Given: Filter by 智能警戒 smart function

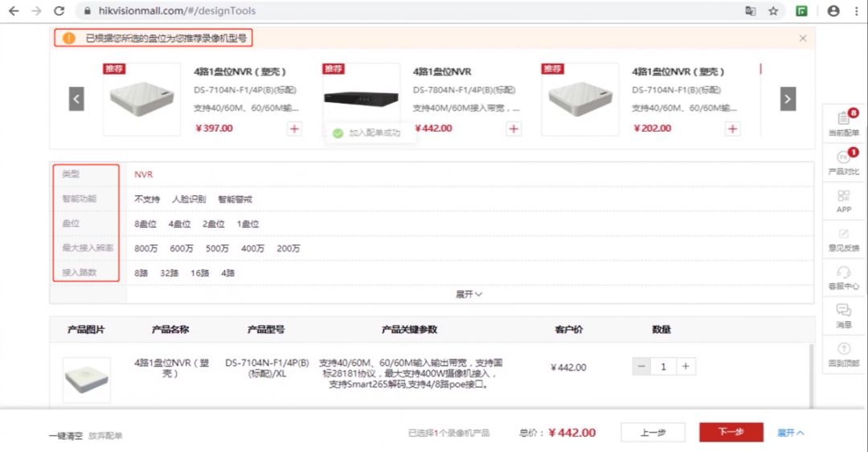Looking at the screenshot, I should tap(235, 199).
